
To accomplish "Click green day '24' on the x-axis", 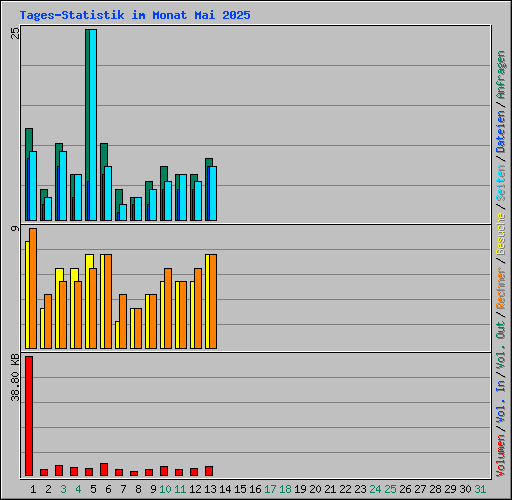I will [375, 489].
